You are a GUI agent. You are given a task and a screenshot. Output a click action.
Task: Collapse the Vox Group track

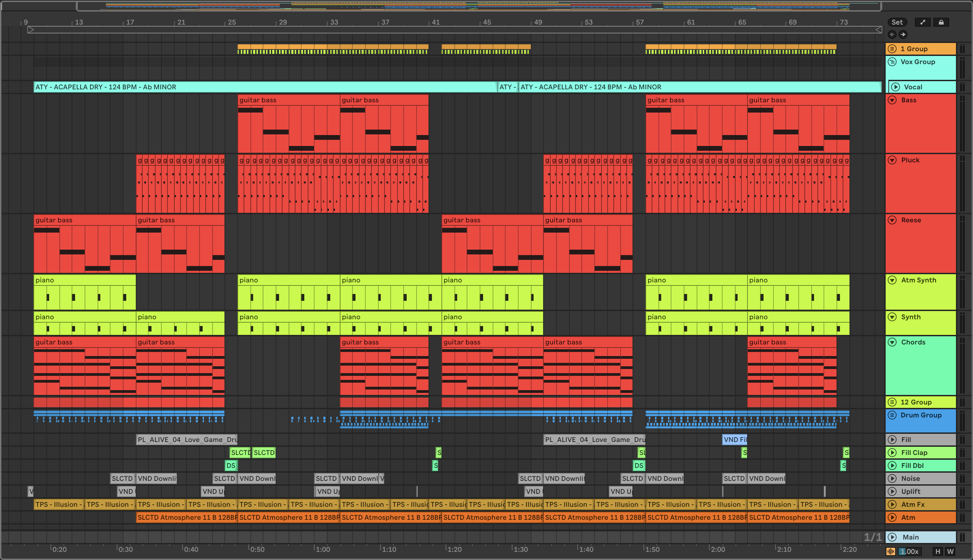click(x=892, y=62)
